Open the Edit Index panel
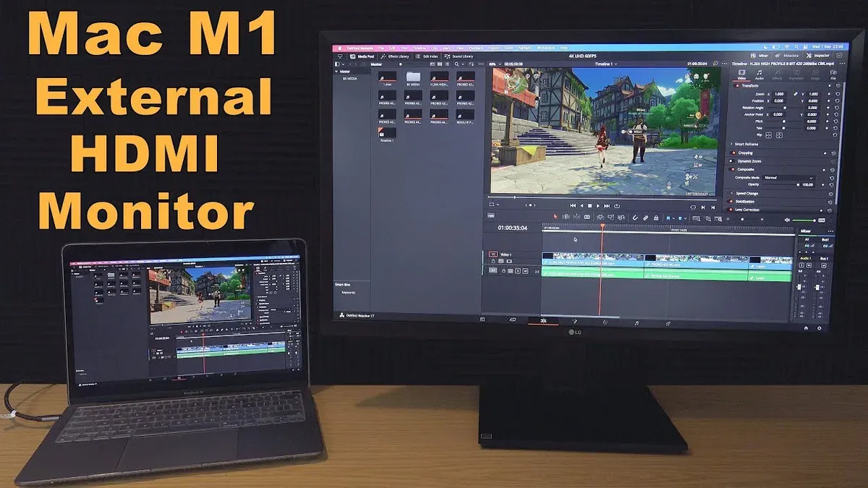This screenshot has height=488, width=868. click(x=427, y=56)
